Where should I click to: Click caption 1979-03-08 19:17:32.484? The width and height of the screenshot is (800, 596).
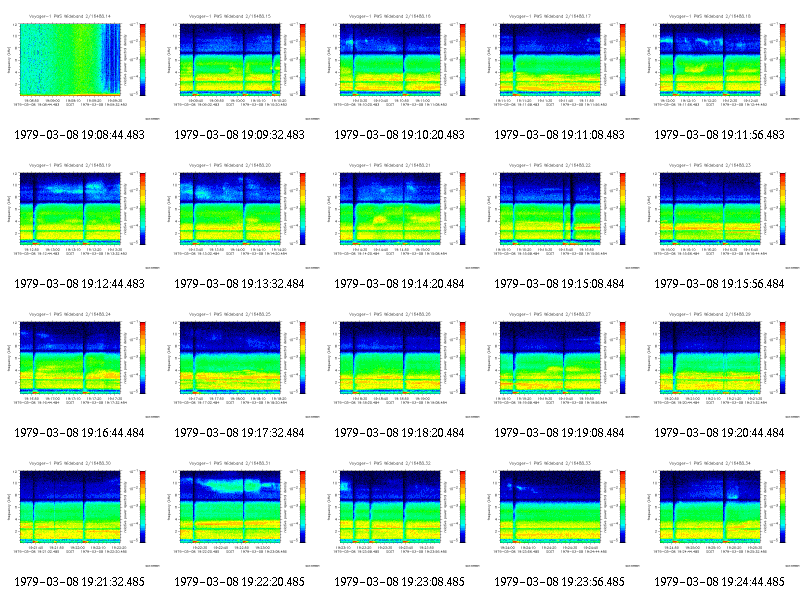coord(239,433)
